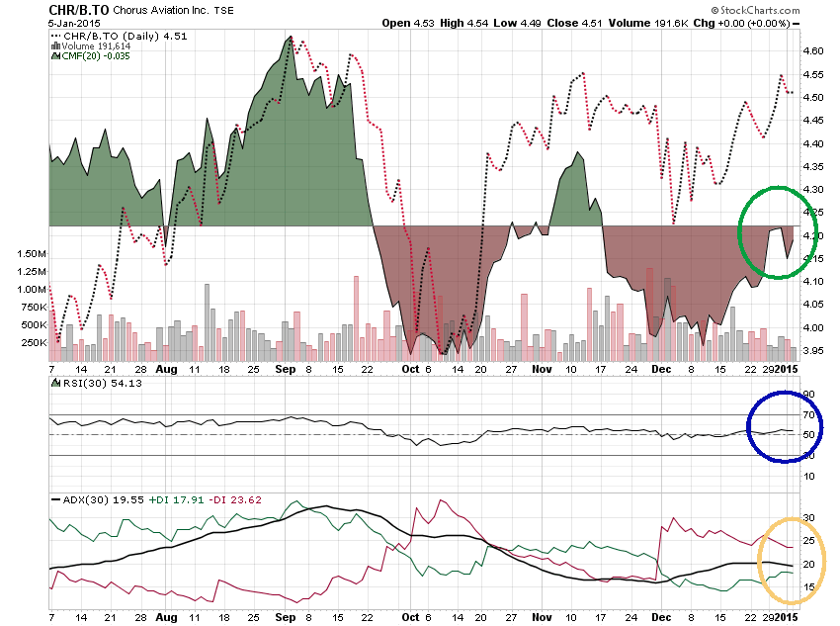
Task: Click the 4.50 price axis label
Action: click(812, 98)
